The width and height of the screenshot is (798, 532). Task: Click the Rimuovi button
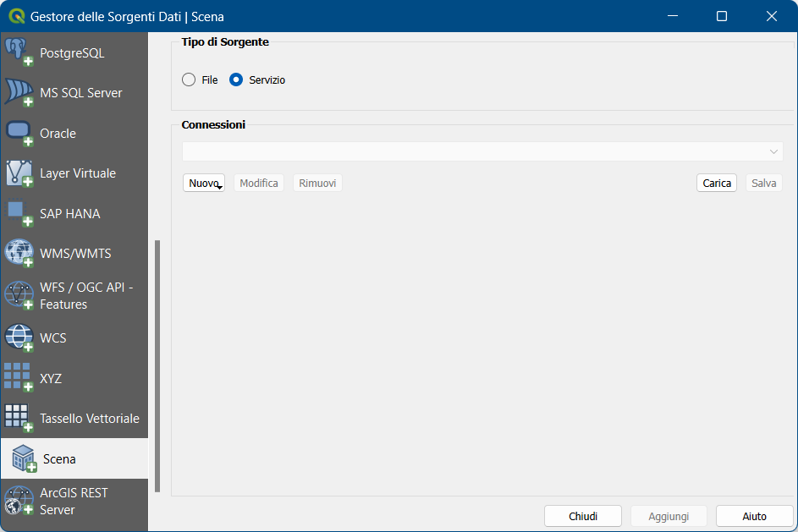click(317, 183)
